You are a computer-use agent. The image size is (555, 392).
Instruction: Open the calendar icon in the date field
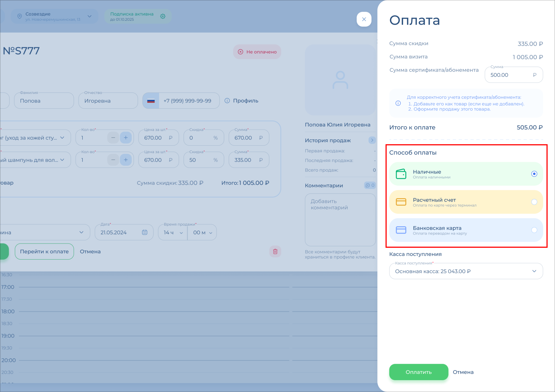pyautogui.click(x=145, y=232)
